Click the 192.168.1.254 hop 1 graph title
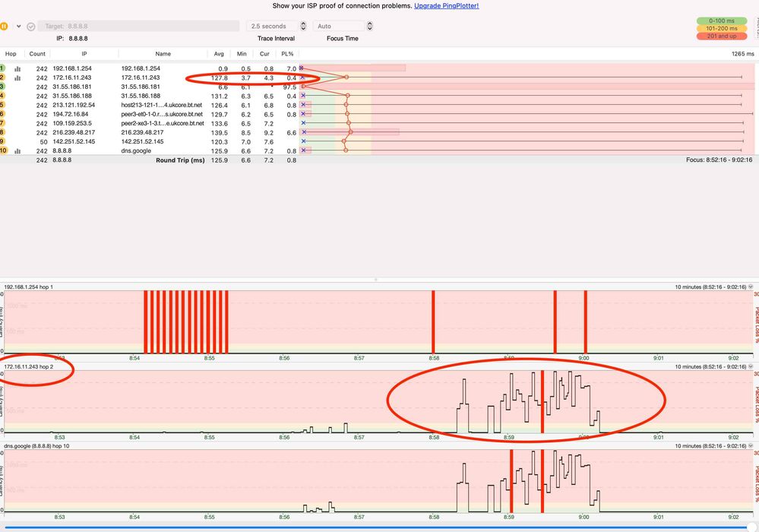This screenshot has height=532, width=759. coord(29,287)
